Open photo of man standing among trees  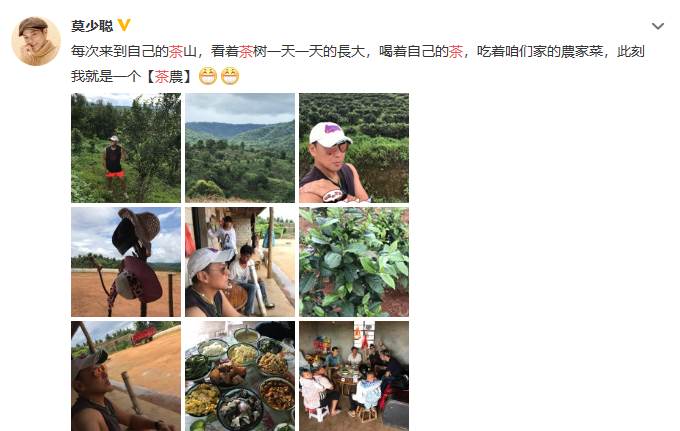126,148
